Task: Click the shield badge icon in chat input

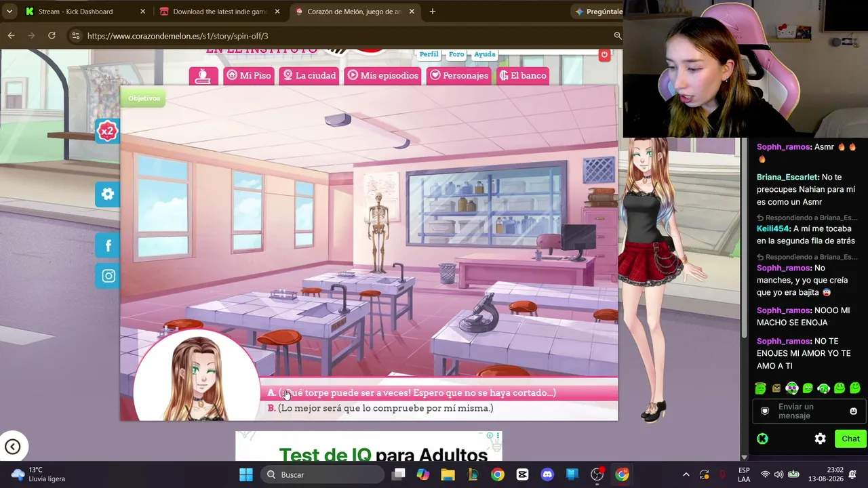Action: coord(765,411)
